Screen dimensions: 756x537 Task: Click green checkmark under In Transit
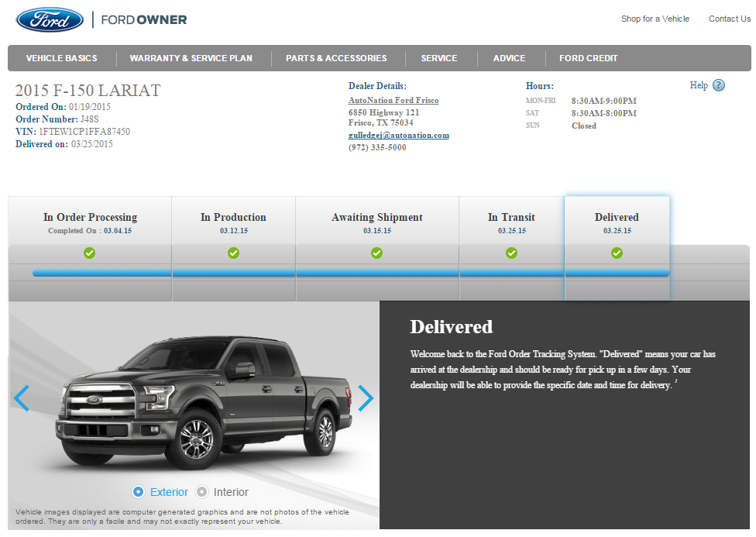point(511,253)
